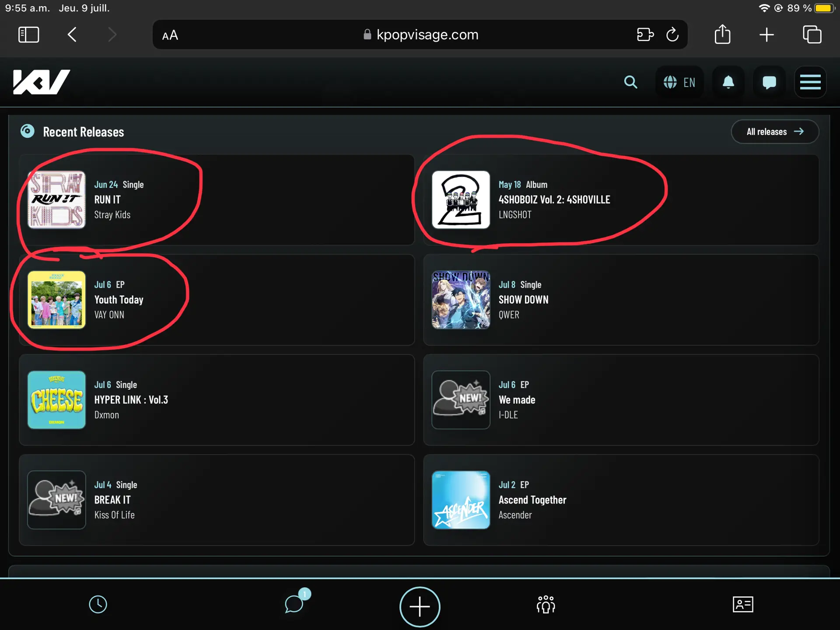This screenshot has height=630, width=840.
Task: Open the We made EP title
Action: point(517,400)
